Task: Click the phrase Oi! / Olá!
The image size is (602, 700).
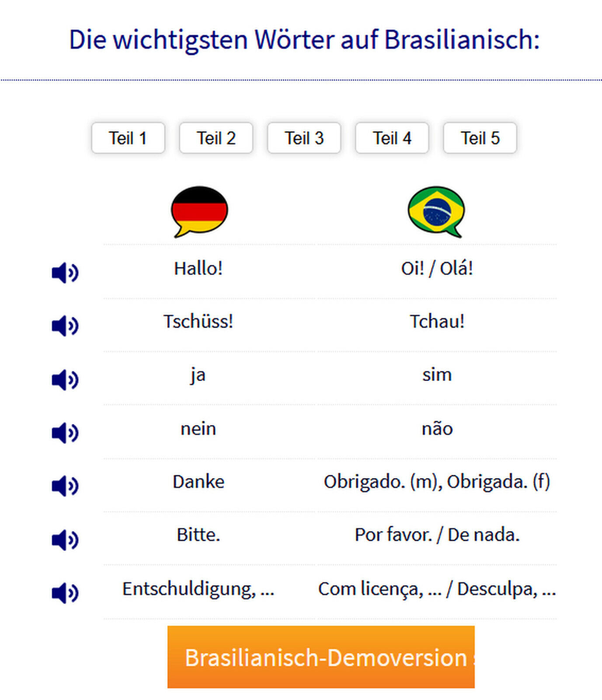Action: 437,268
